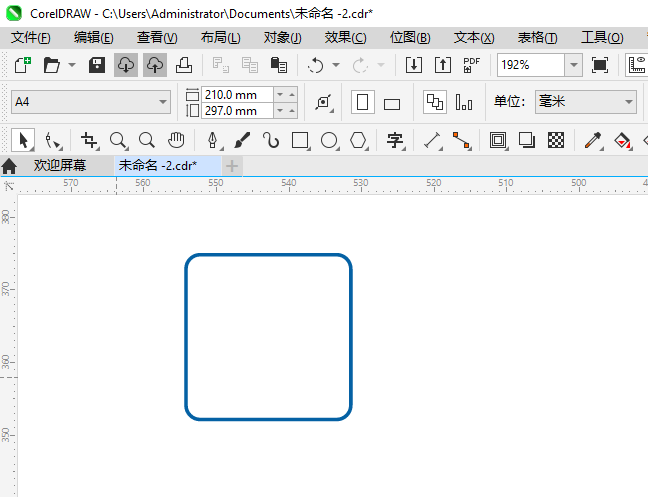Select the Interactive Fill bucket tool
The image size is (648, 497).
[622, 140]
